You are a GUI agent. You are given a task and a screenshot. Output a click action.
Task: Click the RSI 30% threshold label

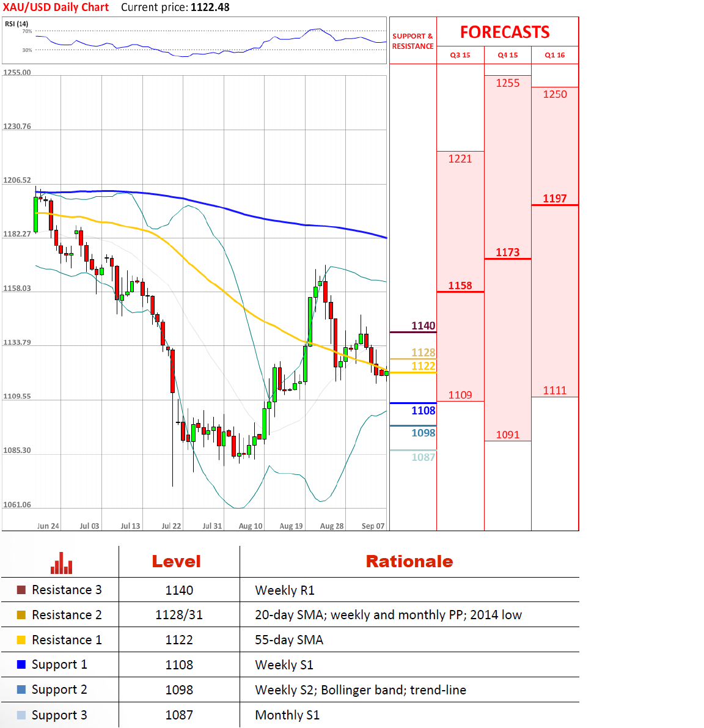click(x=28, y=50)
